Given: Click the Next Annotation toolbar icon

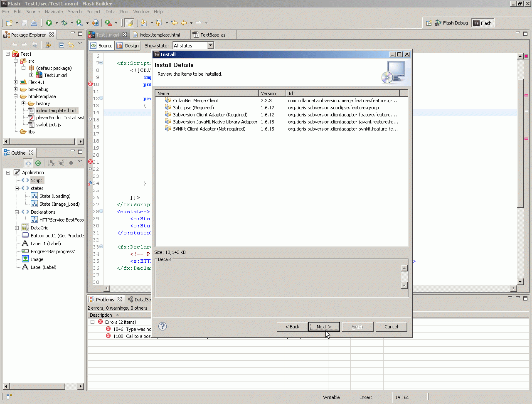Looking at the screenshot, I should click(143, 23).
